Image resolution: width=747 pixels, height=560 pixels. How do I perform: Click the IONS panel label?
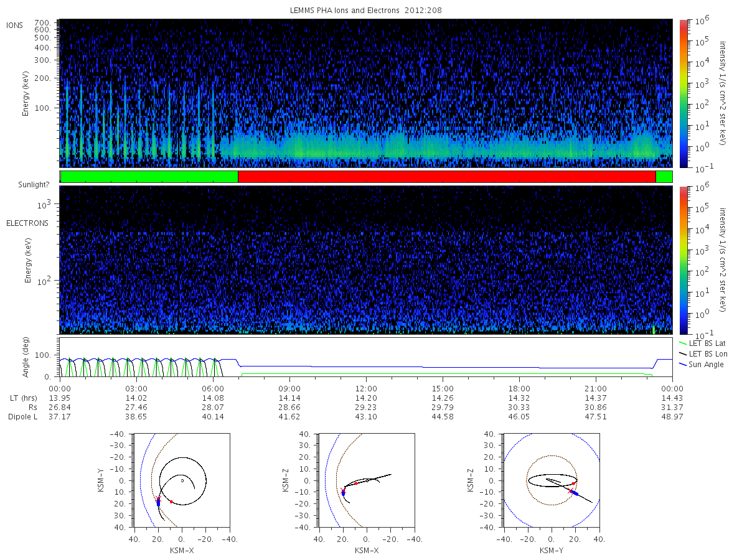pyautogui.click(x=16, y=25)
